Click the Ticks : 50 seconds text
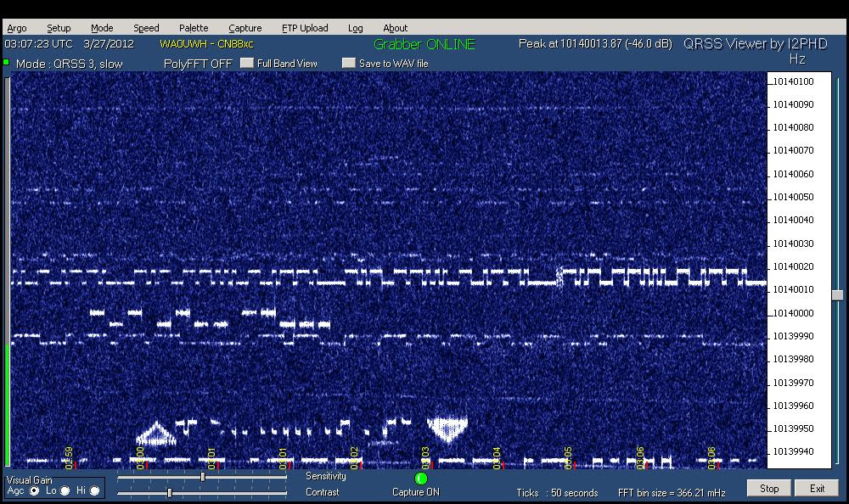The height and width of the screenshot is (504, 849). (x=557, y=493)
